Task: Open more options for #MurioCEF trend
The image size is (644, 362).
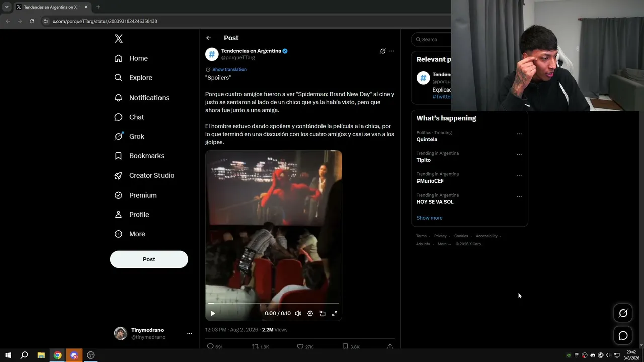Action: [x=519, y=175]
